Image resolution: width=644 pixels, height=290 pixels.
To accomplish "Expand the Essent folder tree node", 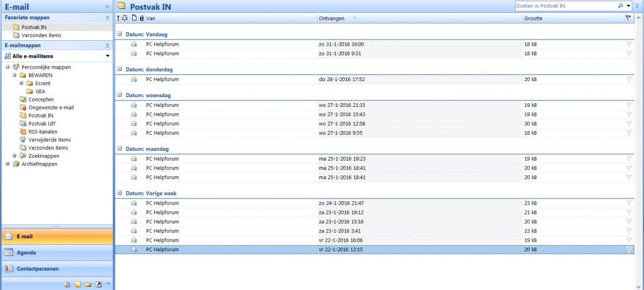I will [x=21, y=83].
